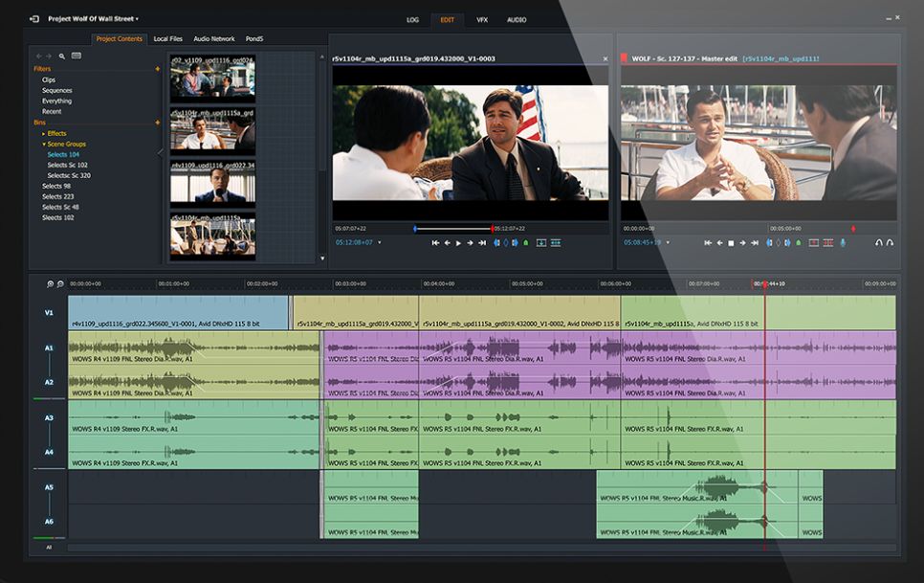Click the delete section icon in Master viewer
The height and width of the screenshot is (583, 924).
pos(828,243)
